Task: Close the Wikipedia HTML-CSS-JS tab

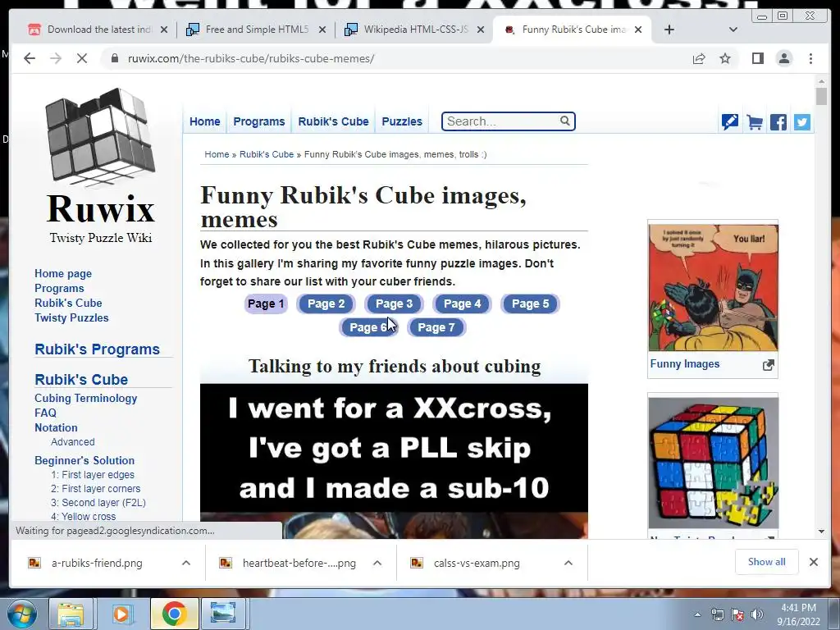Action: click(481, 30)
